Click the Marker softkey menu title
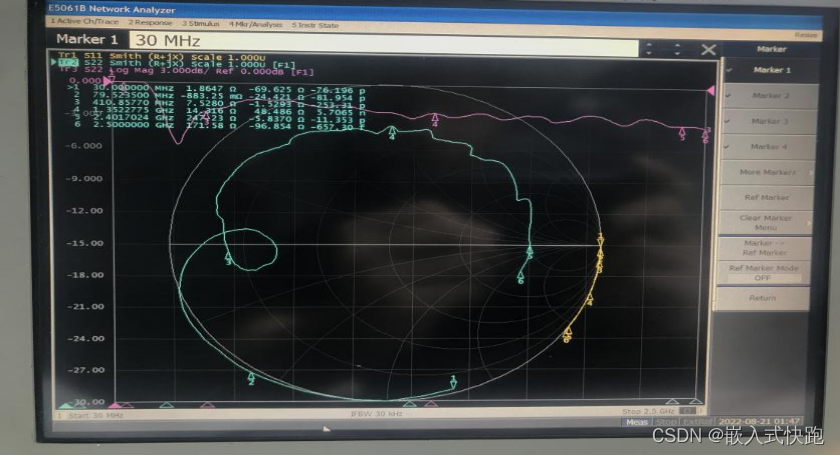Viewport: 840px width, 456px height. pos(771,49)
